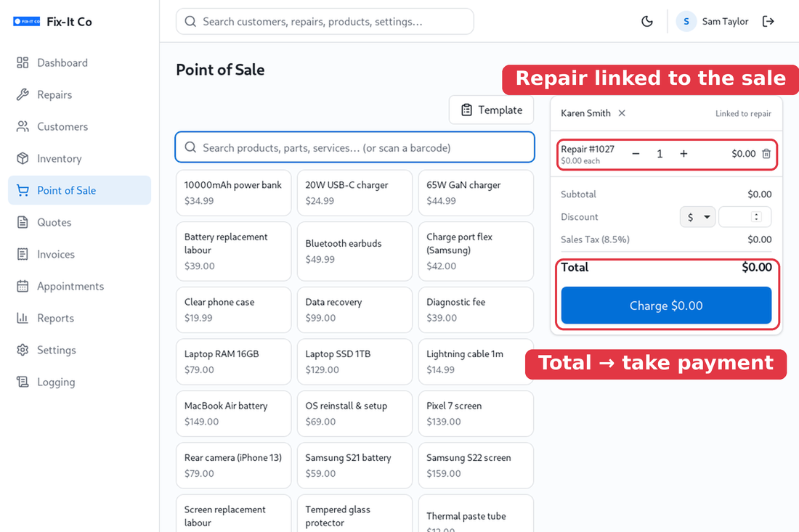Image resolution: width=799 pixels, height=532 pixels.
Task: Add Diagnostic fee to sale
Action: pyautogui.click(x=476, y=310)
